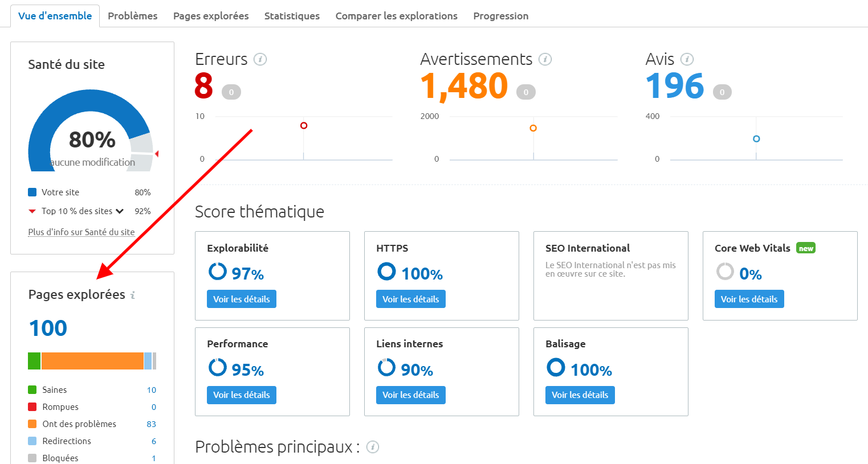
Task: Click the blue Votre site legend swatch
Action: pos(32,192)
